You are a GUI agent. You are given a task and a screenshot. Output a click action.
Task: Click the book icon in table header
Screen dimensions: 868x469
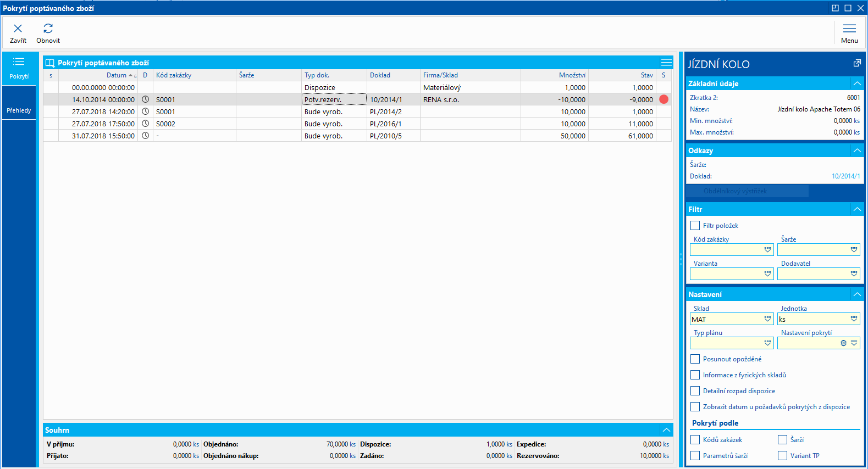[x=50, y=63]
